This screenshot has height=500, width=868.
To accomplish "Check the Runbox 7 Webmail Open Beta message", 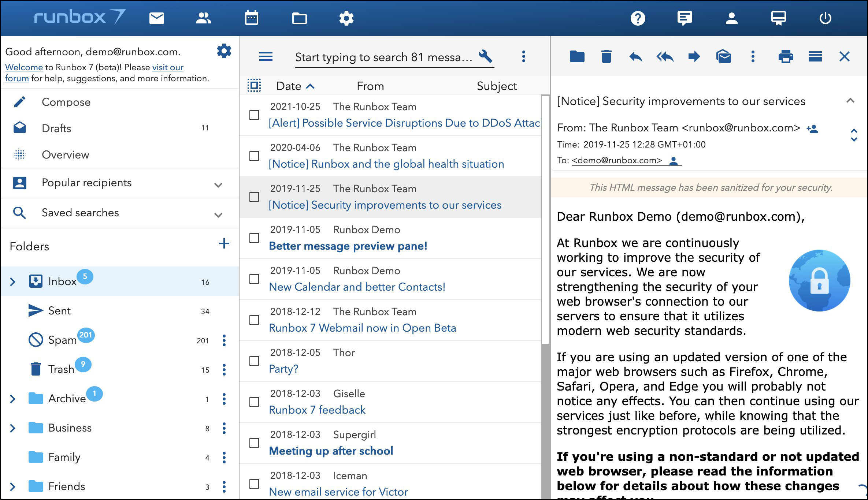I will coord(254,320).
